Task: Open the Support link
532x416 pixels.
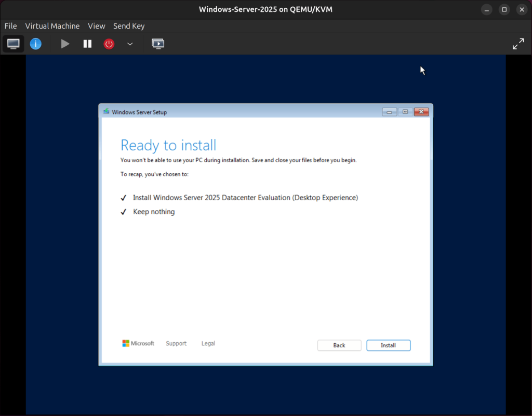Action: click(x=176, y=343)
